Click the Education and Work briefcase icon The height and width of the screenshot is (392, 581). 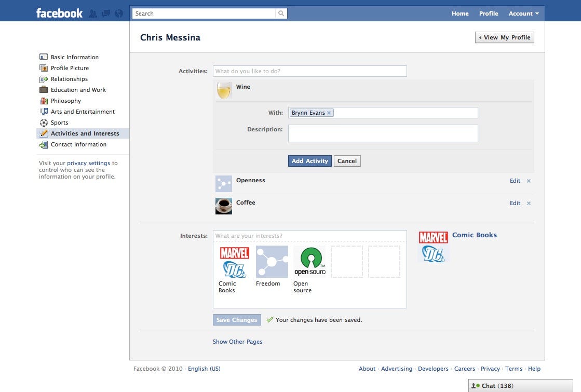(x=43, y=90)
